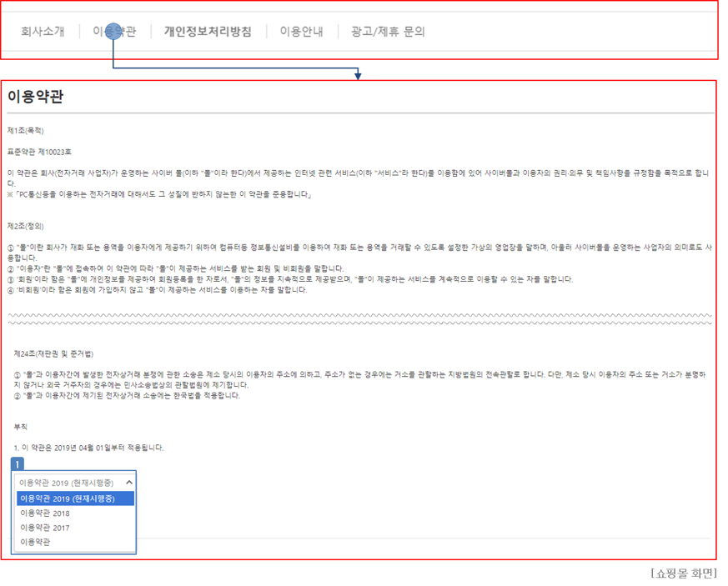Select 이용약관 2017 option
Screen dimensions: 728x586
(75, 528)
